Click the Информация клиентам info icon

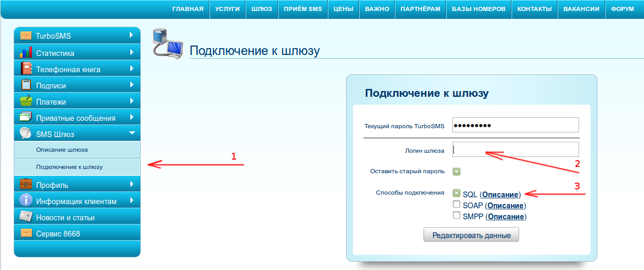click(26, 200)
